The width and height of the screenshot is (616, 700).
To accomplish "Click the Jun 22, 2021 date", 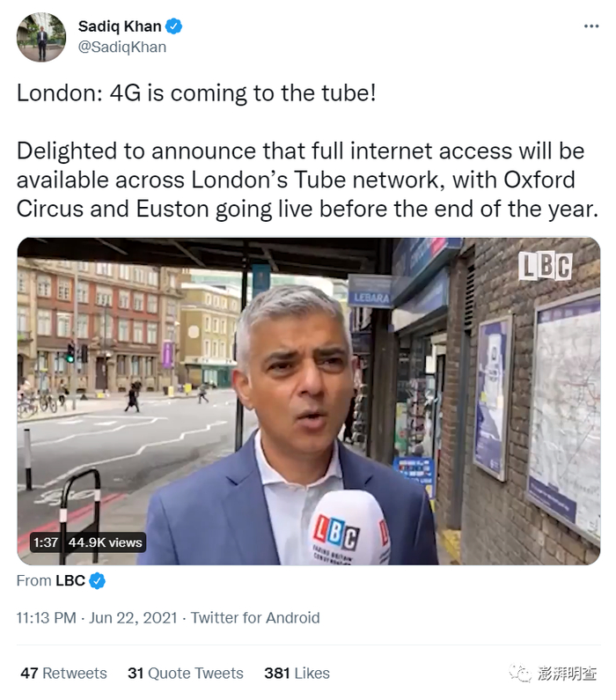I will click(134, 618).
